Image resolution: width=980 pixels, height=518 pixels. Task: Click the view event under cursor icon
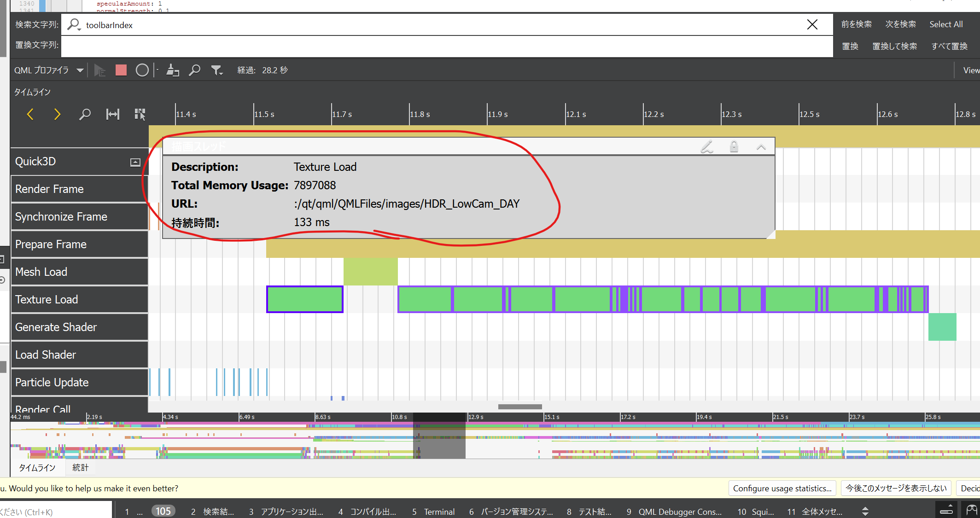(140, 114)
